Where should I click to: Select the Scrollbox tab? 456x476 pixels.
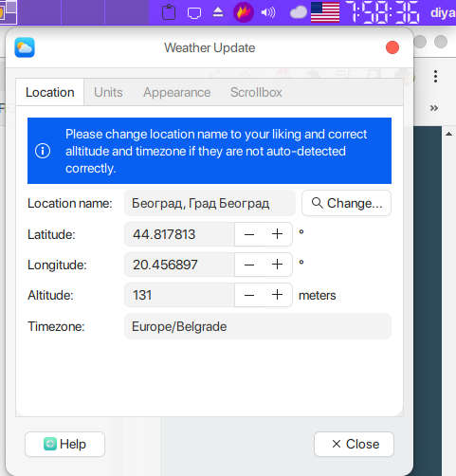click(256, 92)
